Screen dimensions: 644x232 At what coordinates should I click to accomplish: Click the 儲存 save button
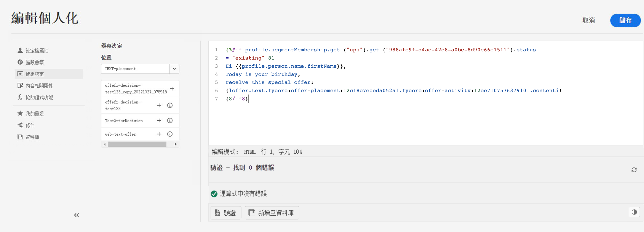tap(625, 20)
